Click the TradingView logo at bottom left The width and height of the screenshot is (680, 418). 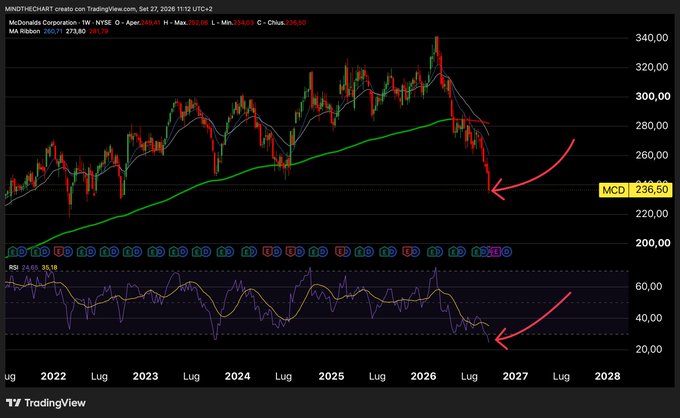point(46,403)
